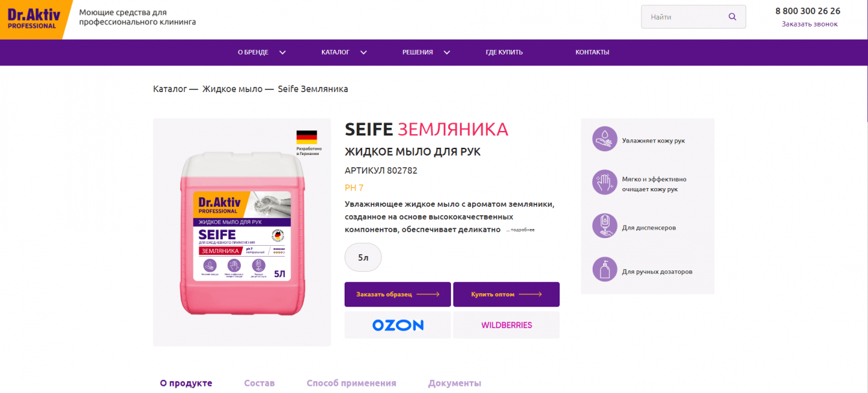Click the dispenser icon
Image resolution: width=868 pixels, height=393 pixels.
click(x=604, y=226)
